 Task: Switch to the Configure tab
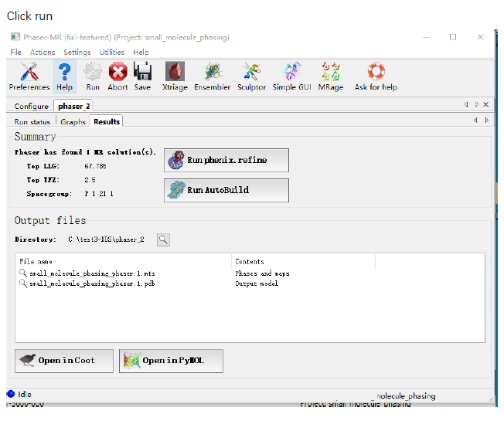click(31, 106)
